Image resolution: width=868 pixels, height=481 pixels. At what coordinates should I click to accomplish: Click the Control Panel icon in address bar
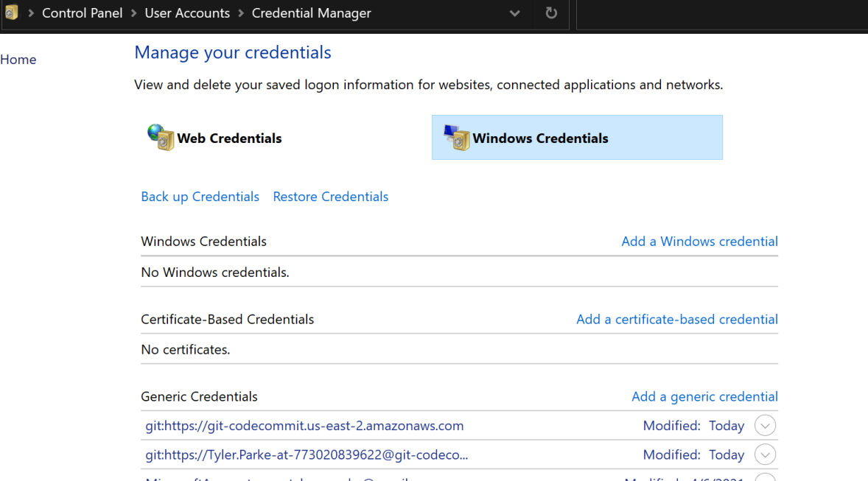[10, 13]
